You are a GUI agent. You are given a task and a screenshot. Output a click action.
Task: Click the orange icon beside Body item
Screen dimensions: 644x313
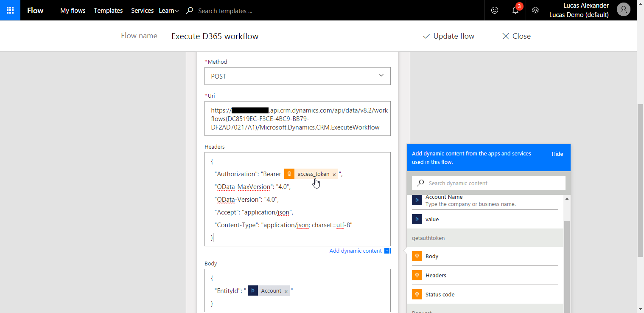(417, 256)
